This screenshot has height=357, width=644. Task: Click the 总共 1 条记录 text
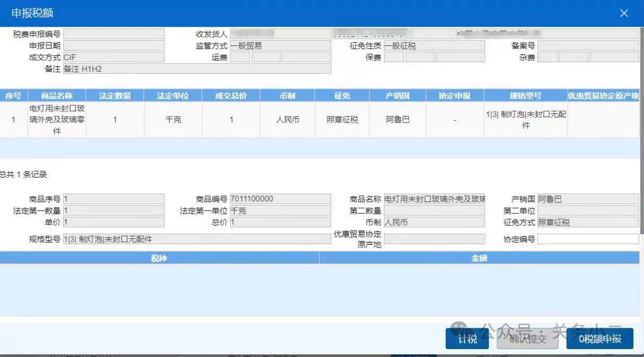pos(24,175)
